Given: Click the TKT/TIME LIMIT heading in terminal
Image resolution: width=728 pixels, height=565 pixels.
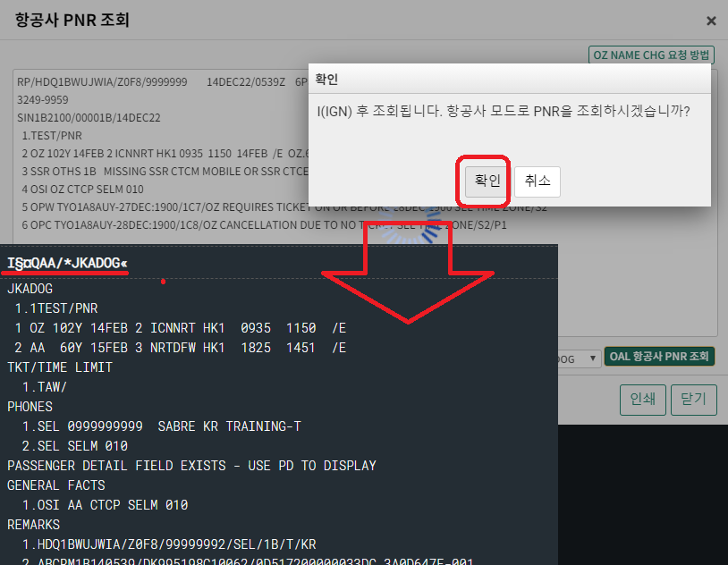Looking at the screenshot, I should [60, 367].
